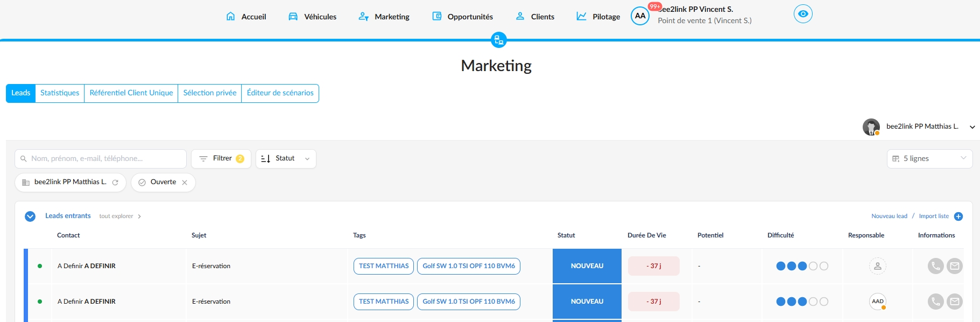Image resolution: width=980 pixels, height=322 pixels.
Task: Open the Filtrer filter button
Action: 221,159
